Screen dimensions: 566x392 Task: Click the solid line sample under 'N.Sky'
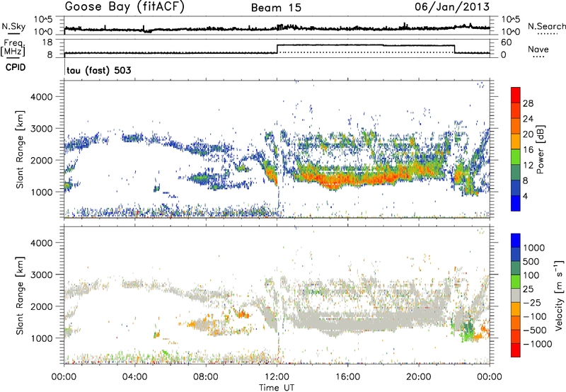pyautogui.click(x=13, y=33)
